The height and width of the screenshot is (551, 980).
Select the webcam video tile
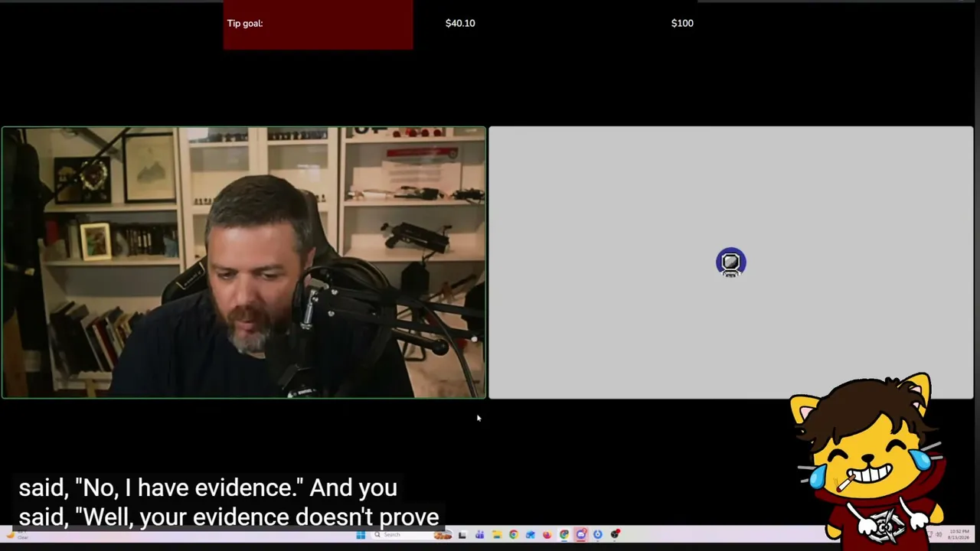[x=243, y=262]
